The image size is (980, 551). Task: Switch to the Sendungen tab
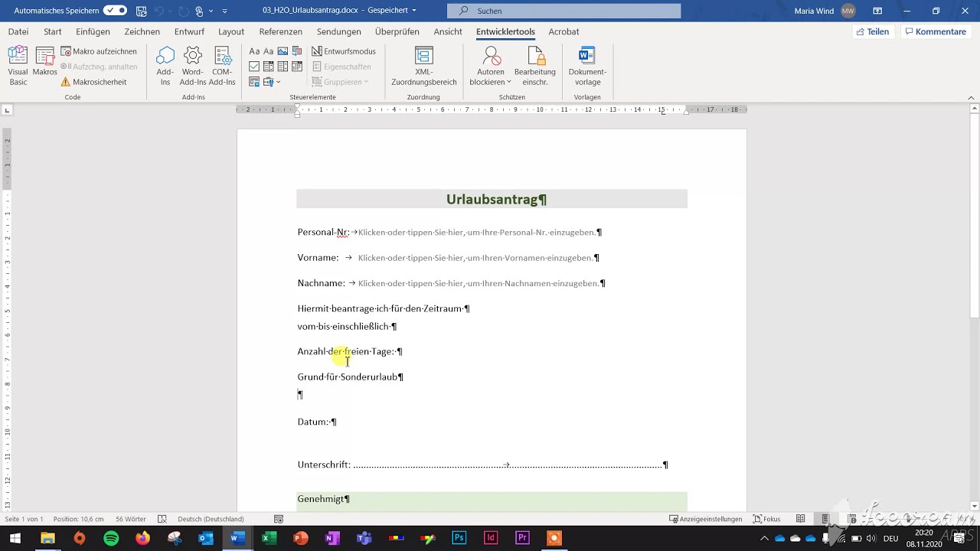coord(338,31)
